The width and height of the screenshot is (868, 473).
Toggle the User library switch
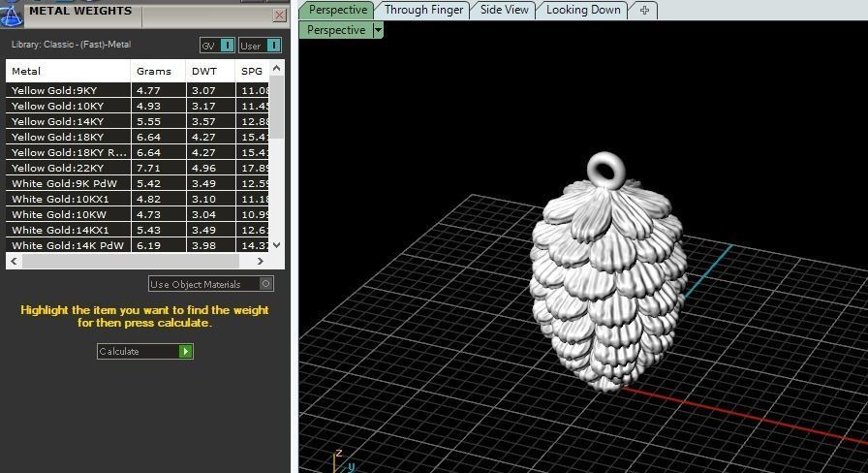[x=261, y=46]
